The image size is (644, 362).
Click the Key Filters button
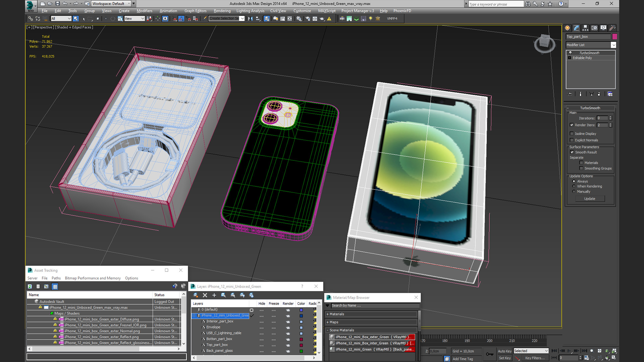coord(535,358)
